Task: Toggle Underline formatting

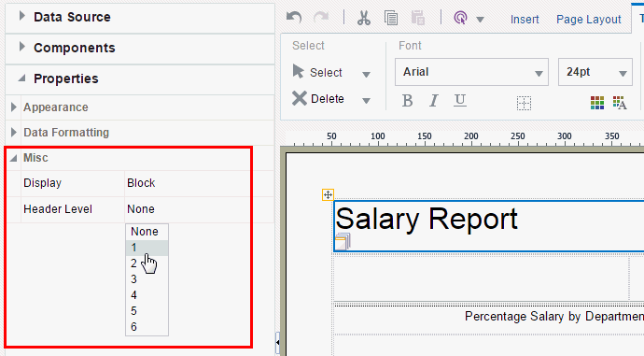Action: pyautogui.click(x=459, y=100)
